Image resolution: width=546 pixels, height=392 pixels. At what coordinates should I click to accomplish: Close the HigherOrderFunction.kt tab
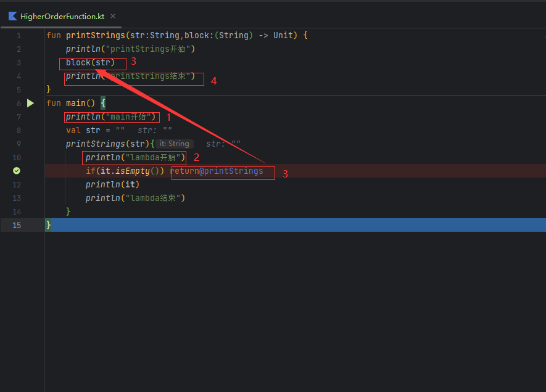click(113, 17)
